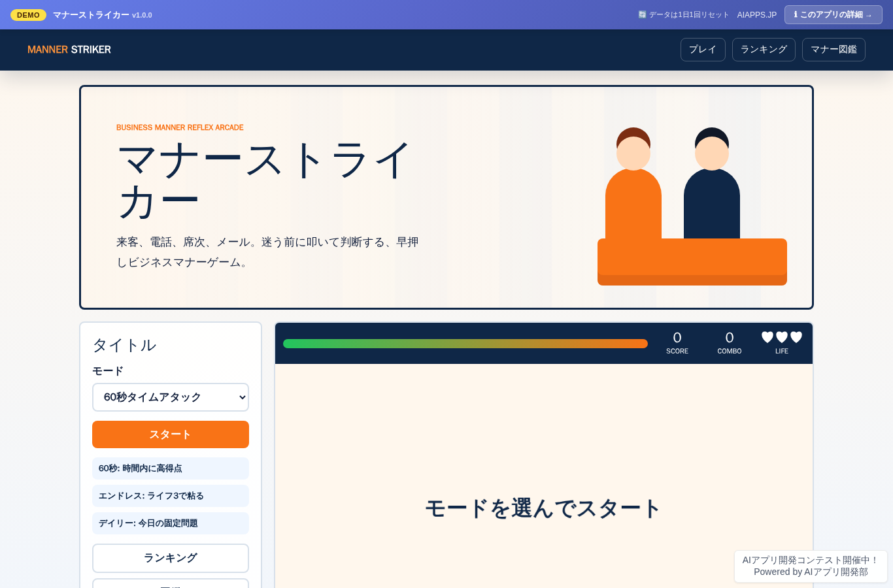Click the first LIFE heart icon
This screenshot has width=893, height=588.
[767, 337]
